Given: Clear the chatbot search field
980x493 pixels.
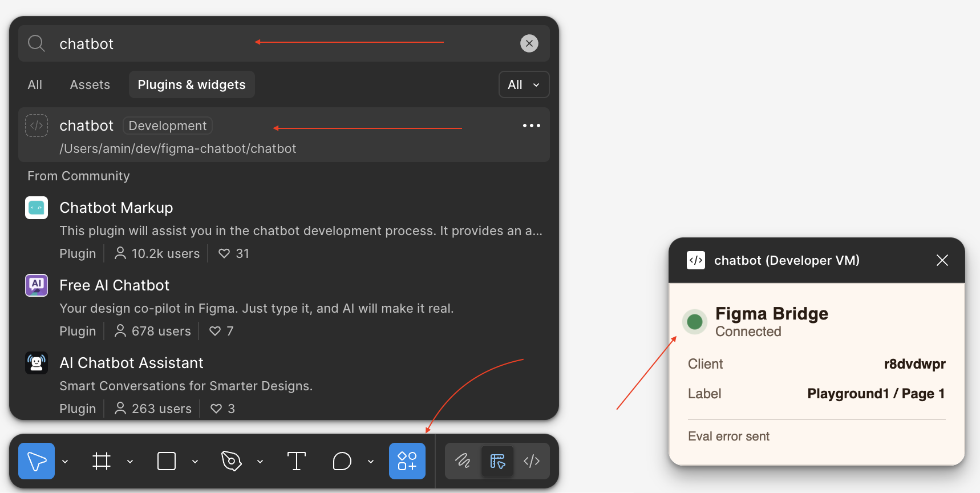Looking at the screenshot, I should click(x=529, y=43).
